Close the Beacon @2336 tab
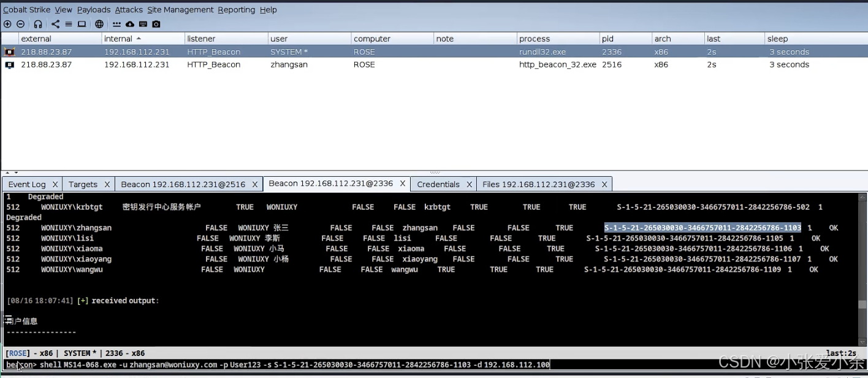 403,183
